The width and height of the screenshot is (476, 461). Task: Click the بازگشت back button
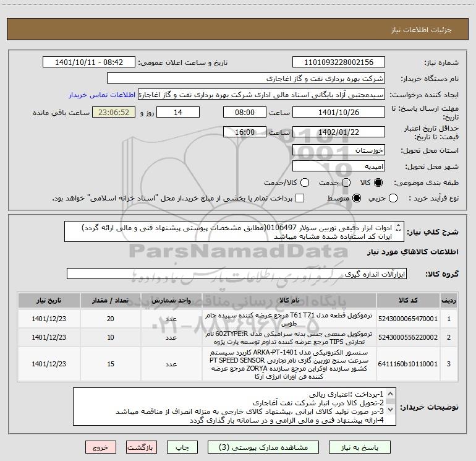click(142, 447)
